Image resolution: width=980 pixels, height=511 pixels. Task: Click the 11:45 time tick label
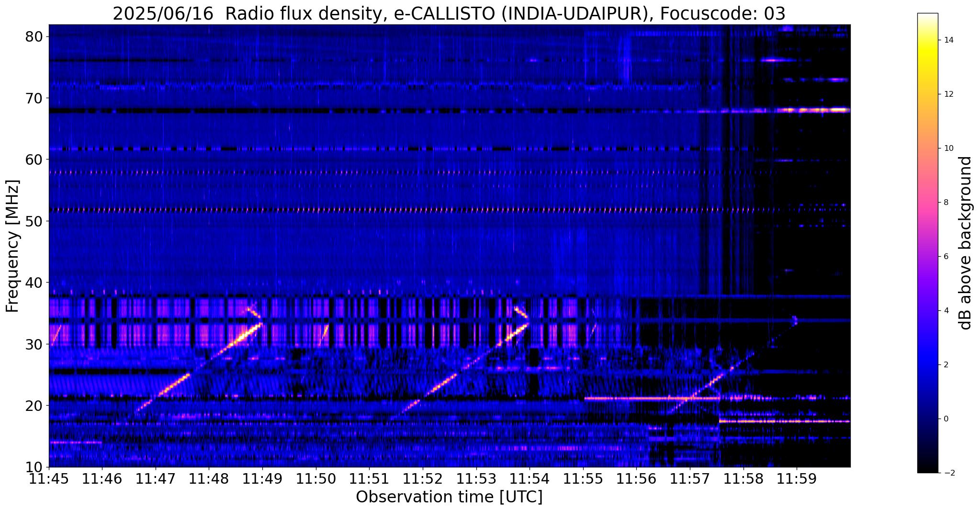tap(49, 479)
